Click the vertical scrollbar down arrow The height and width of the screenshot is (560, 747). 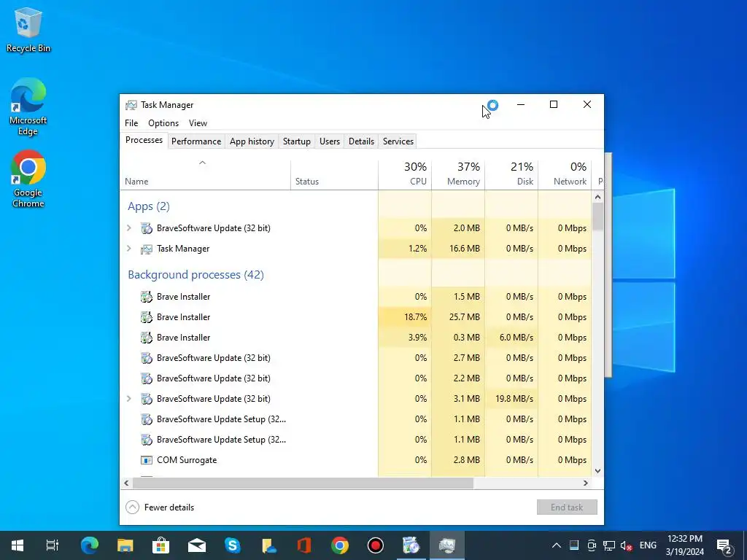[598, 471]
